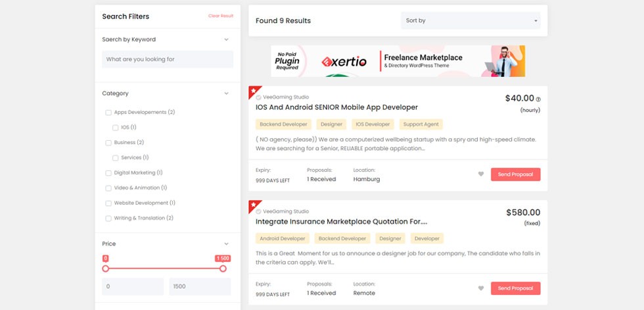Click the Support Agent skill tag
Viewport: 644px width, 310px height.
click(421, 124)
